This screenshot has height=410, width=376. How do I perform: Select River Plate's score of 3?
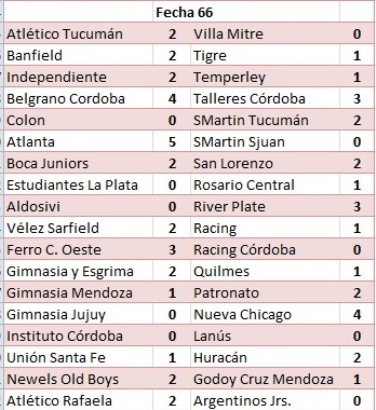(357, 206)
